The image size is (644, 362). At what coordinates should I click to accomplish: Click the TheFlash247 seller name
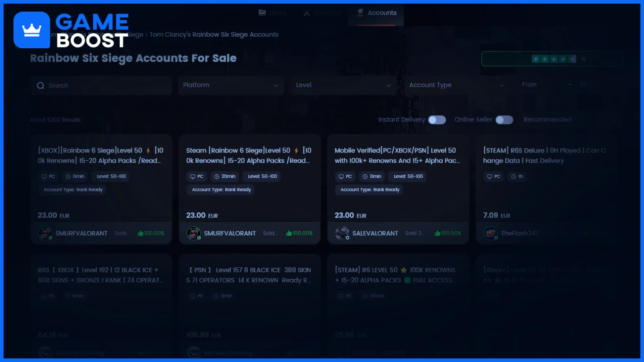click(520, 233)
